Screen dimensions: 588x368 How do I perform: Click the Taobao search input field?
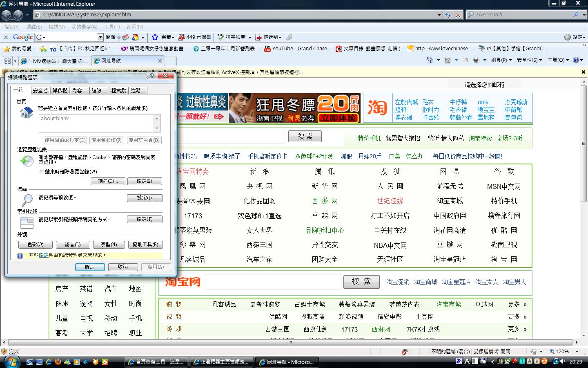[x=273, y=282]
